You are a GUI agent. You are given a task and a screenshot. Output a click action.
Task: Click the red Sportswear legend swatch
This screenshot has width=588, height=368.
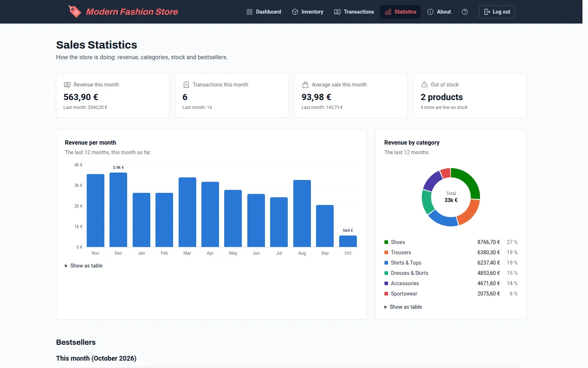(386, 294)
